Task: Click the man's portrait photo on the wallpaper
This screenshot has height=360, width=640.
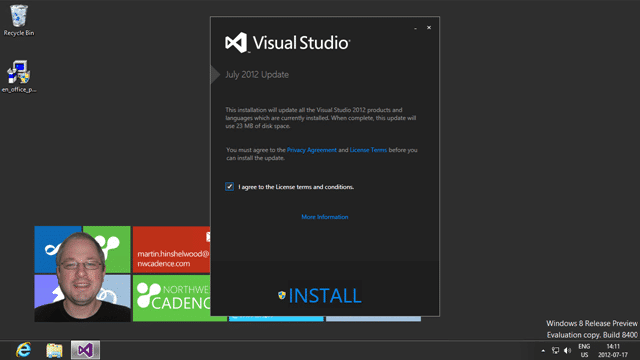Action: click(82, 277)
